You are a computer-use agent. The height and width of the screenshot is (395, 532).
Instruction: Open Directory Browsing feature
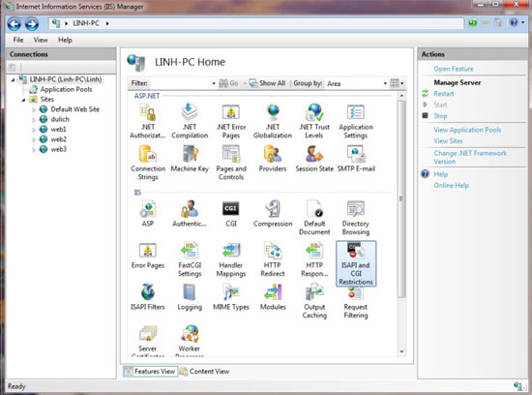coord(356,218)
